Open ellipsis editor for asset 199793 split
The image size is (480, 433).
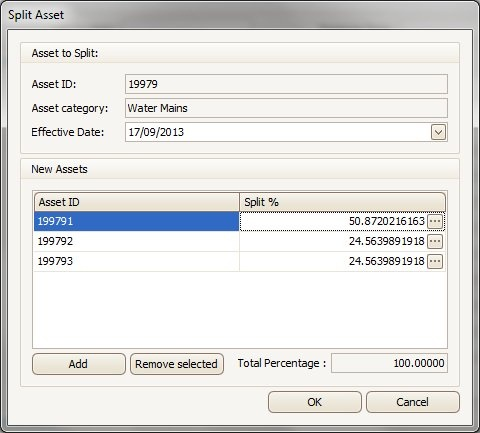pos(435,261)
